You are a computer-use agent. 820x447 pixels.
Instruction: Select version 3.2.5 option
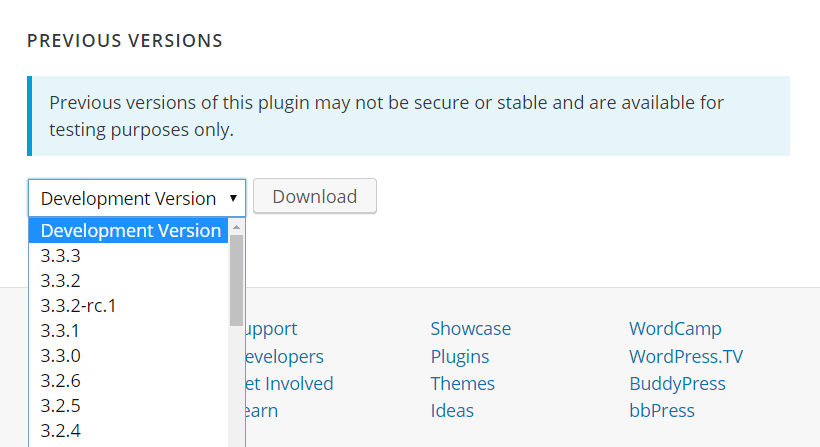(61, 406)
